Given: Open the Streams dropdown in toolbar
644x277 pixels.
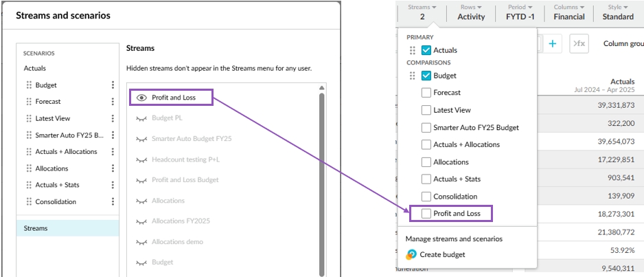Looking at the screenshot, I should point(422,12).
